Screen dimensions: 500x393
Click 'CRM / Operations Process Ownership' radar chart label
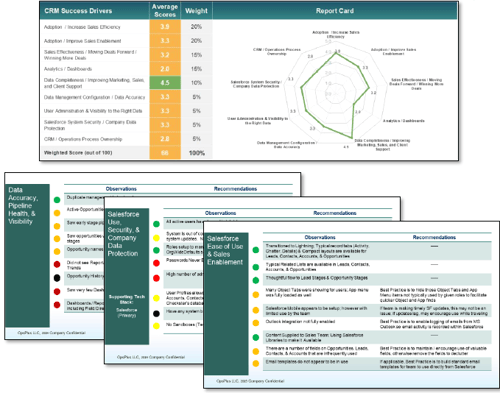pos(277,51)
